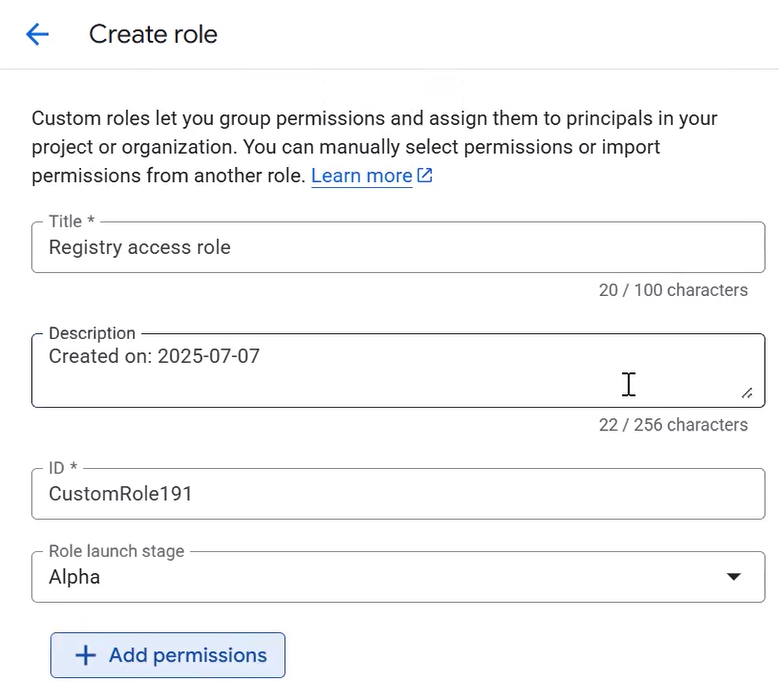Click the 'Role launch stage' field label
Image resolution: width=779 pixels, height=682 pixels.
click(118, 551)
